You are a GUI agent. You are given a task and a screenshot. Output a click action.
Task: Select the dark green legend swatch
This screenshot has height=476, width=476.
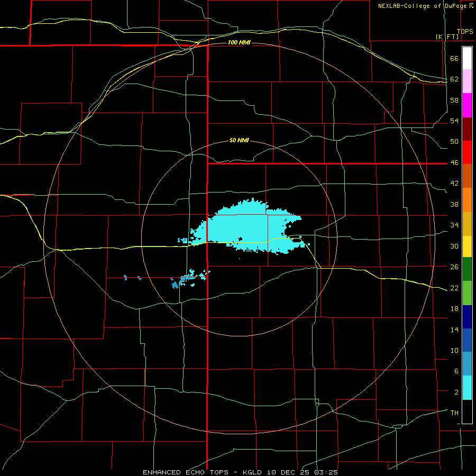click(x=467, y=269)
